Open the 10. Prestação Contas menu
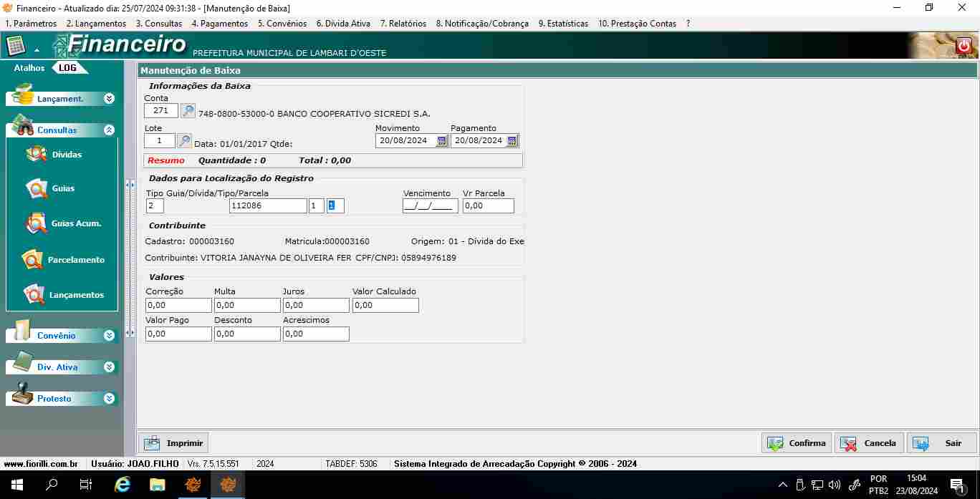 click(637, 24)
